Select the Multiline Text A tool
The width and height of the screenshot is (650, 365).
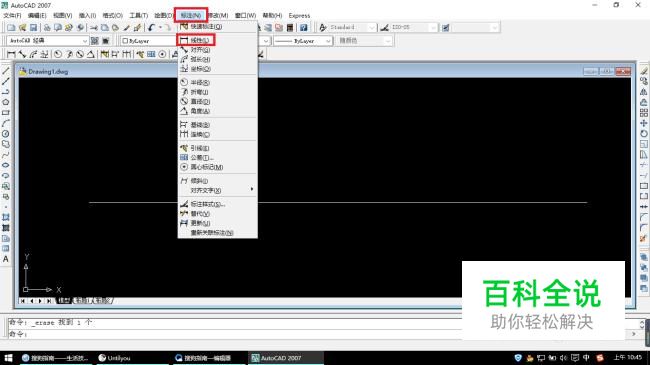point(6,259)
